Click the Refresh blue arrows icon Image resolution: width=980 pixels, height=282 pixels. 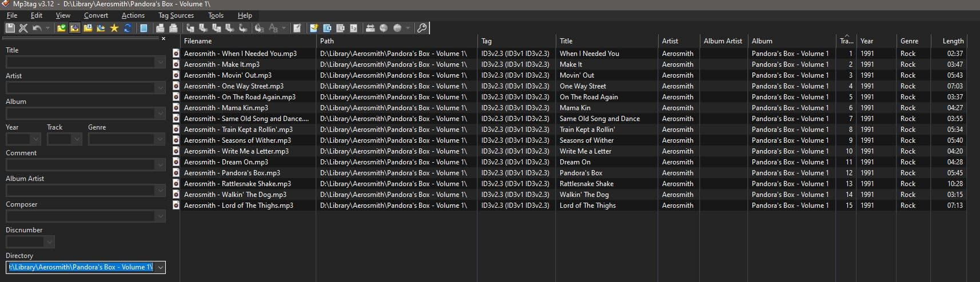click(x=127, y=28)
